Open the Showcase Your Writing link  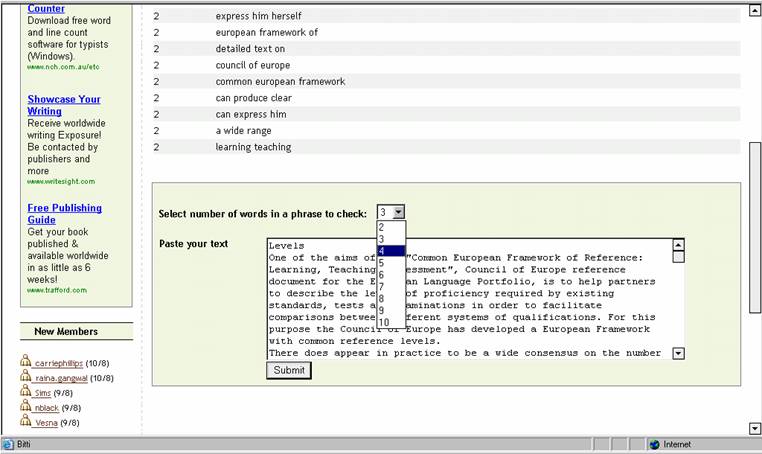pos(64,105)
